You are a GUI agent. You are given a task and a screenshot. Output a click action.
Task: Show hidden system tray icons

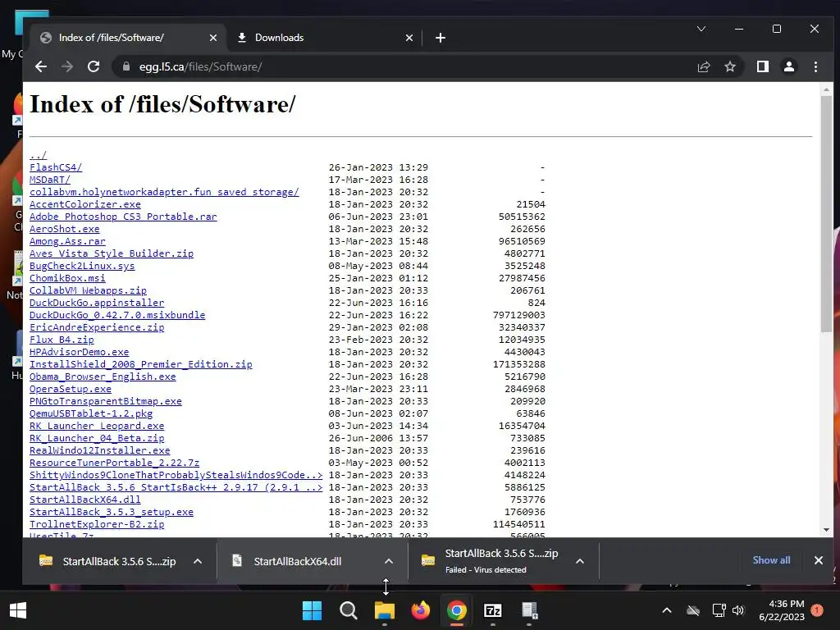pos(667,610)
